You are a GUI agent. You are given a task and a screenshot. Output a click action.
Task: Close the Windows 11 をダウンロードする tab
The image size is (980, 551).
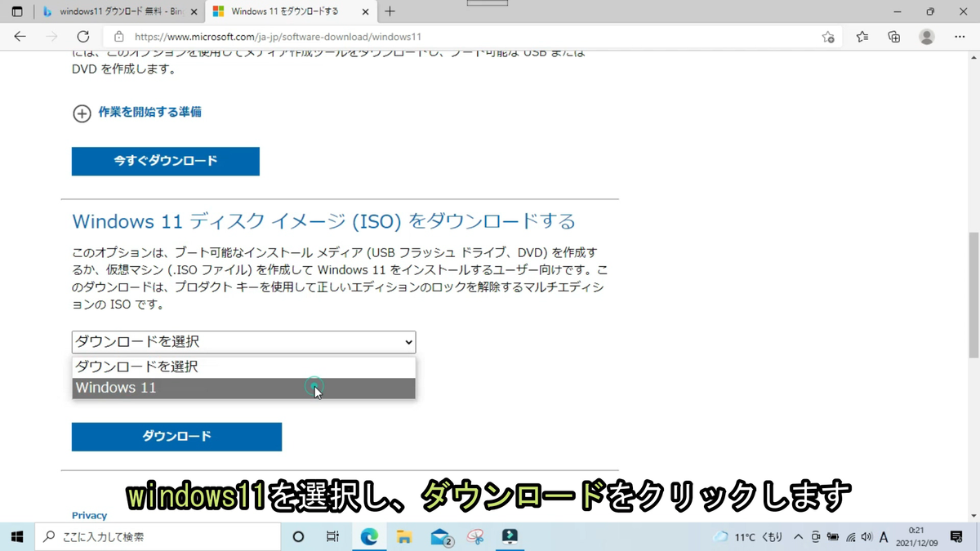[x=365, y=11]
